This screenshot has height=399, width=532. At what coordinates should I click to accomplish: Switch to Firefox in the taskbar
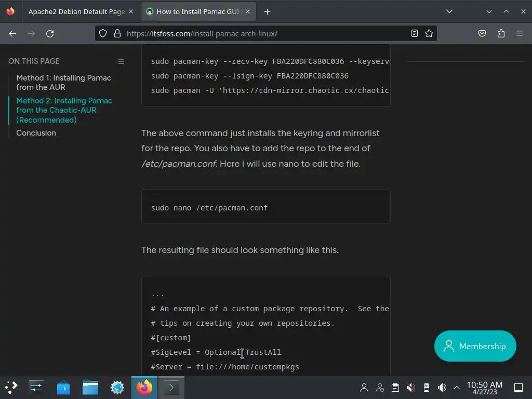(144, 388)
